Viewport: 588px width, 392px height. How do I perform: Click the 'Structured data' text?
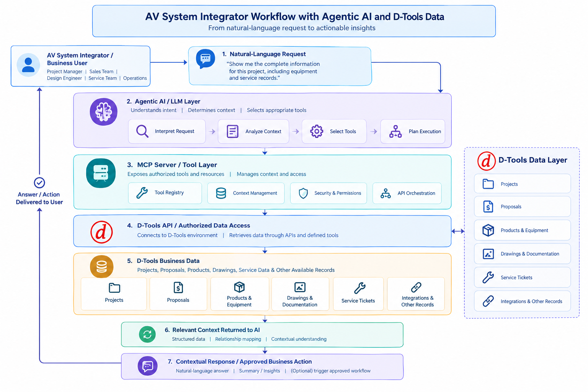click(188, 339)
